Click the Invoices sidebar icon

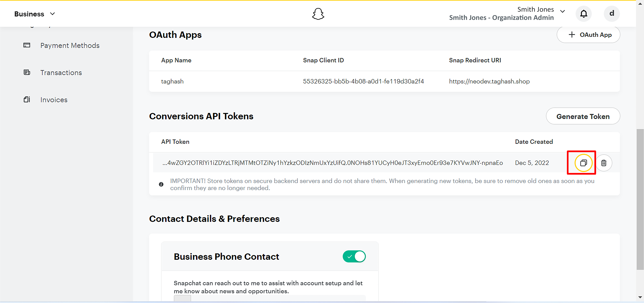pos(27,100)
